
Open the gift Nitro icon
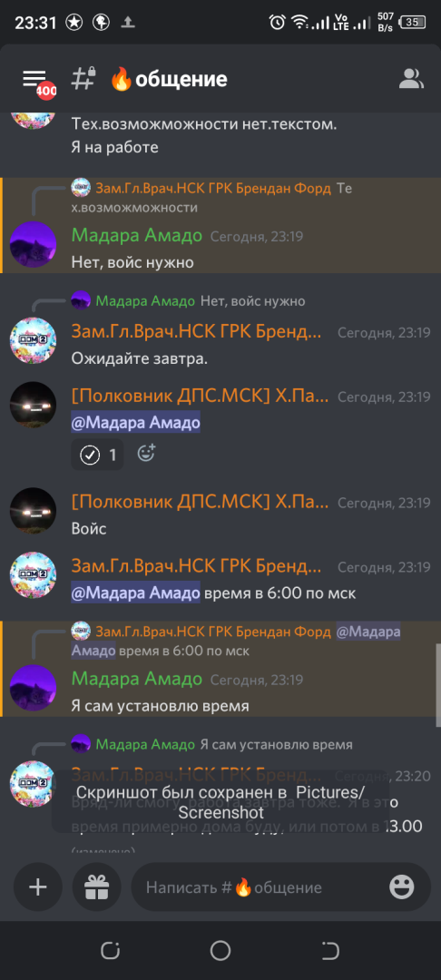pyautogui.click(x=97, y=887)
